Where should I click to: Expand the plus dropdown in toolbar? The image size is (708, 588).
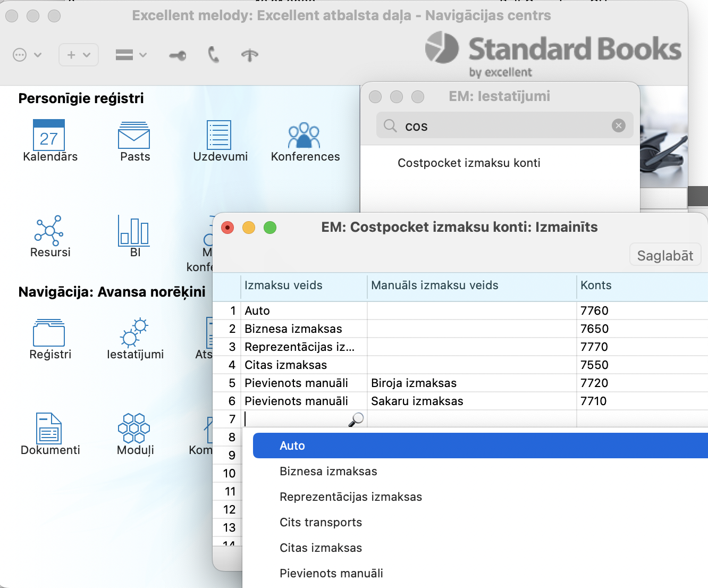pyautogui.click(x=78, y=55)
